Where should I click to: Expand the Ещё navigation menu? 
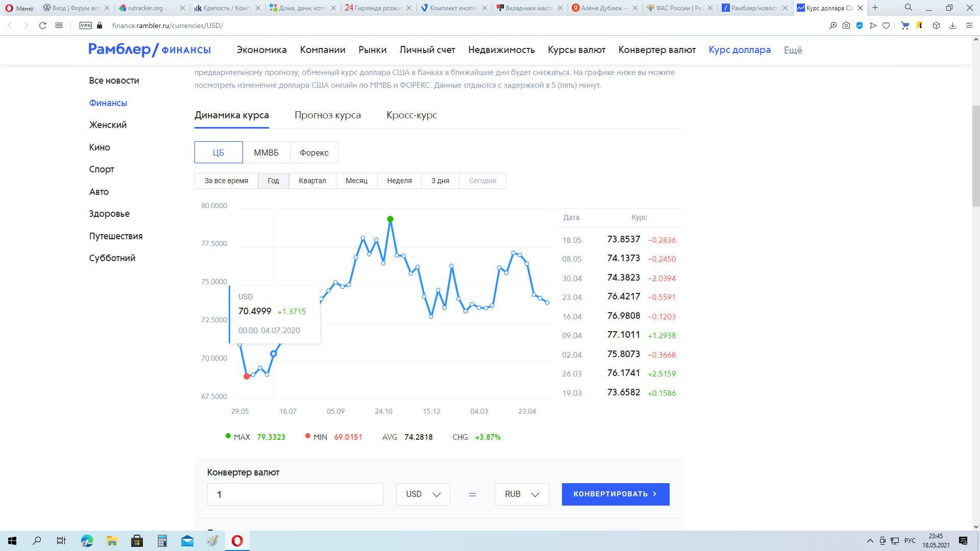pyautogui.click(x=793, y=50)
